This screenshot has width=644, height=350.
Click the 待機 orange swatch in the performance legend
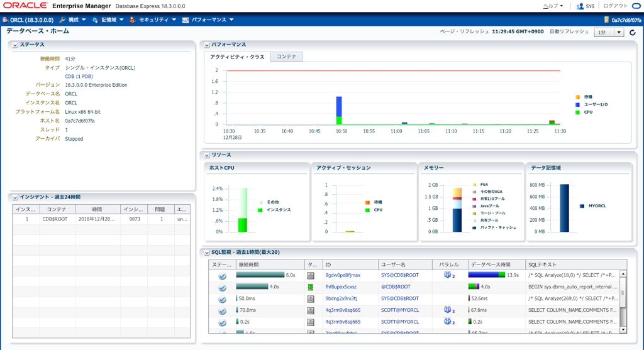pos(577,97)
